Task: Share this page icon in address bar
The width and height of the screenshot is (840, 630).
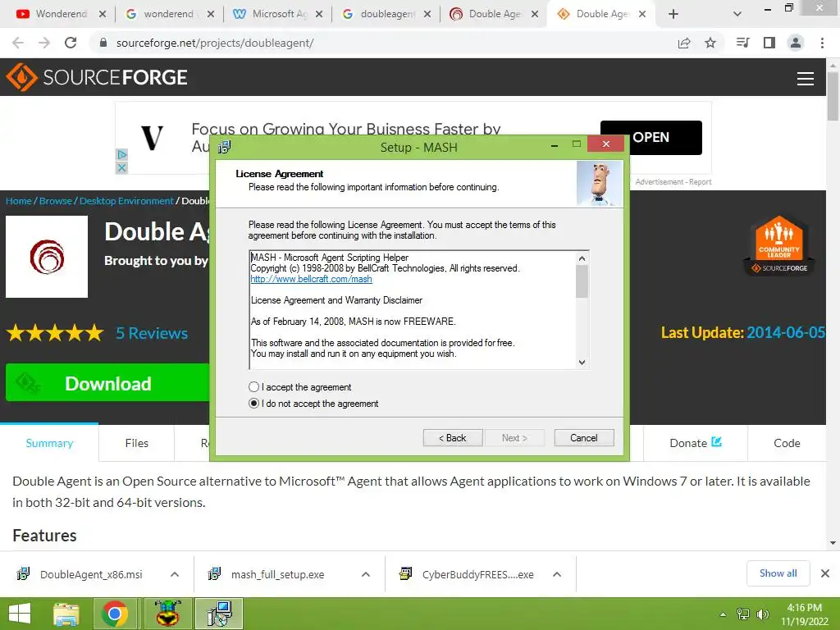Action: (684, 43)
